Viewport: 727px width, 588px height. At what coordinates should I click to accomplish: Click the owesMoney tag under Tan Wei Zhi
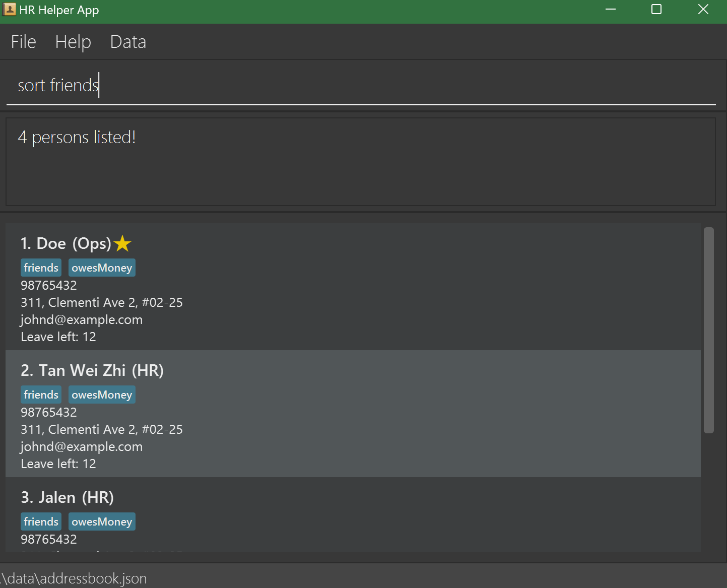(x=102, y=395)
